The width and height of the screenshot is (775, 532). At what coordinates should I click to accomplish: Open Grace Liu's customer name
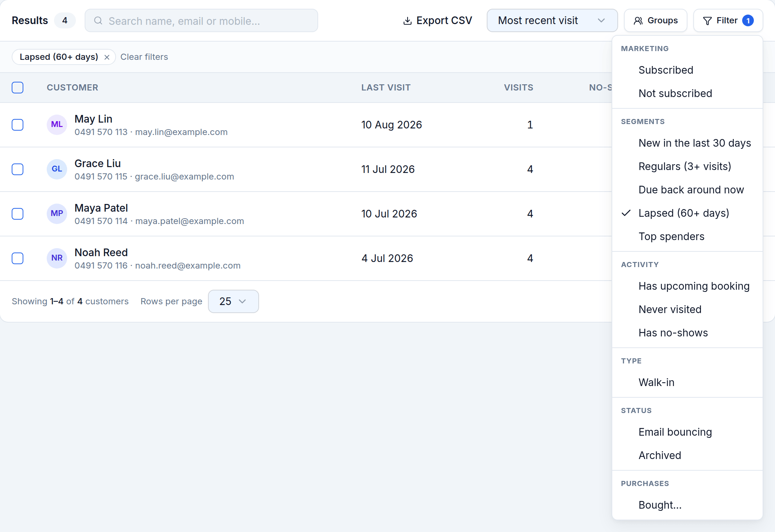(97, 163)
